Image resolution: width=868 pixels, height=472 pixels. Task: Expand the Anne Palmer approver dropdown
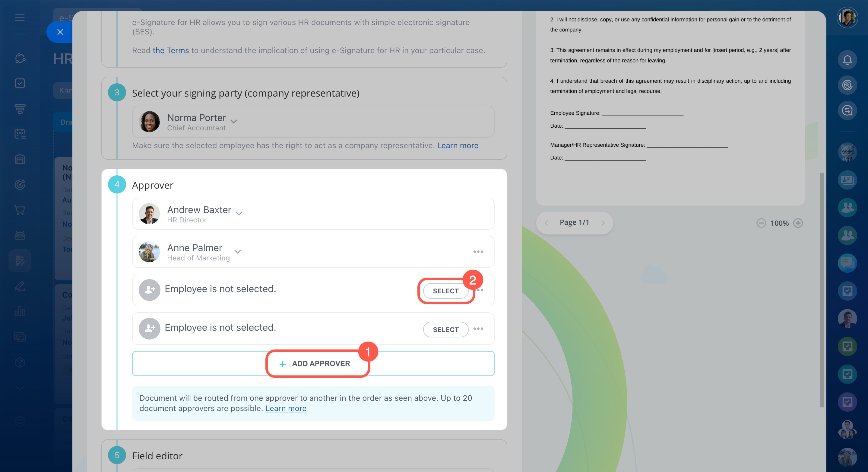[238, 251]
